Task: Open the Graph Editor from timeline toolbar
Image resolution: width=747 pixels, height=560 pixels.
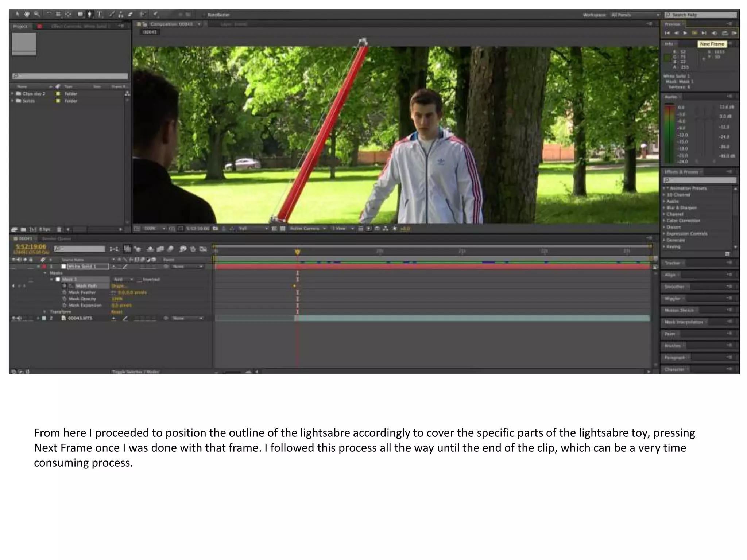Action: click(x=203, y=249)
